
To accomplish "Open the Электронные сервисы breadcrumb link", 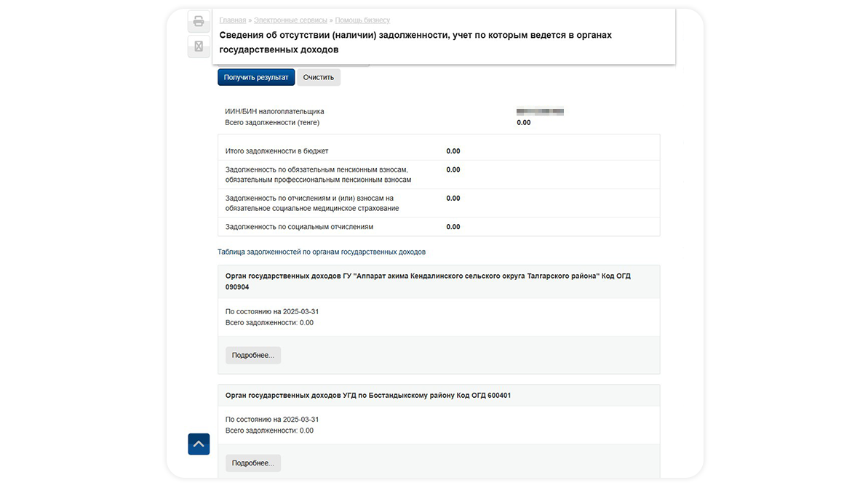I will tap(290, 20).
